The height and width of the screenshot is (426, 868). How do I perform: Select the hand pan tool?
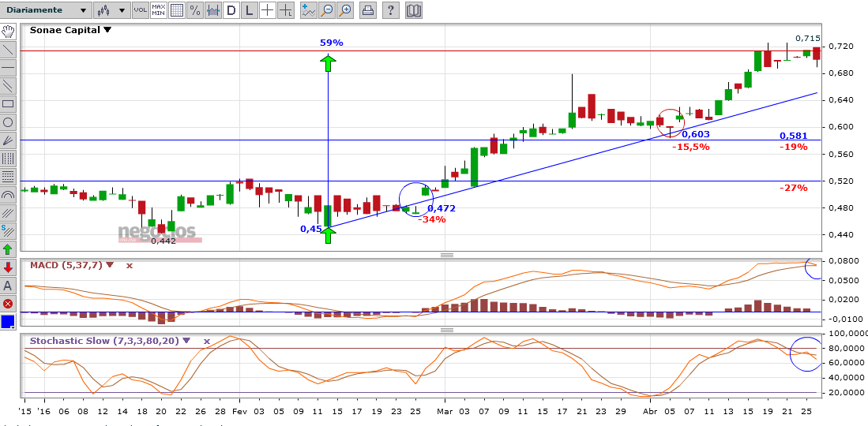(x=8, y=32)
